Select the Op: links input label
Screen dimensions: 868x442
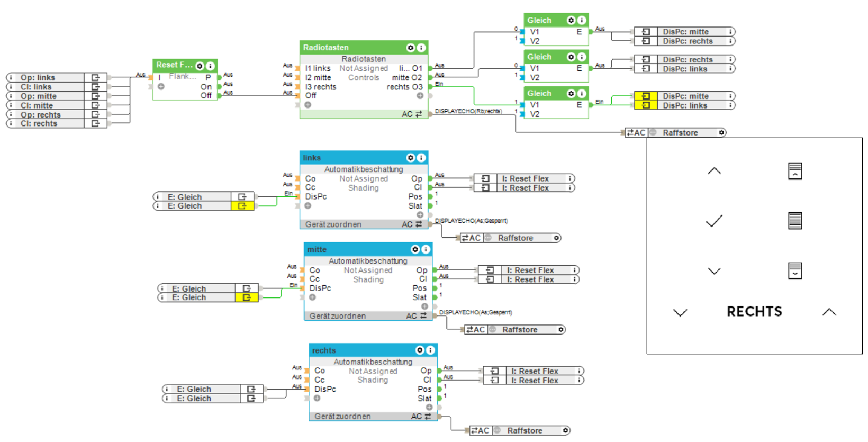38,77
